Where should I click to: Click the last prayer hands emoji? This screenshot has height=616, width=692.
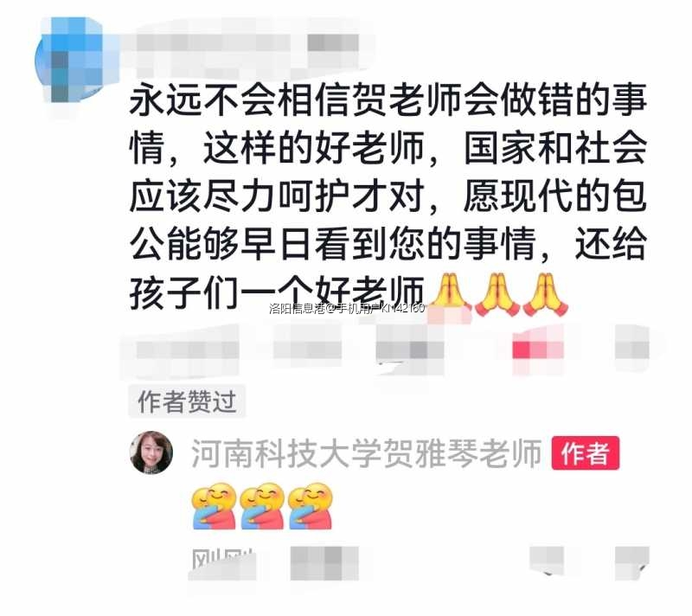click(x=546, y=294)
